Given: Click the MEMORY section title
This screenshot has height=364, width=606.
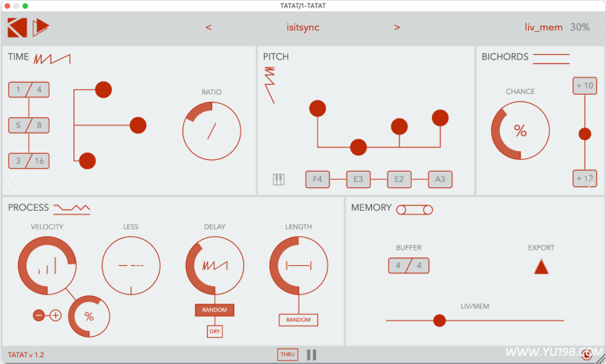Looking at the screenshot, I should click(371, 207).
